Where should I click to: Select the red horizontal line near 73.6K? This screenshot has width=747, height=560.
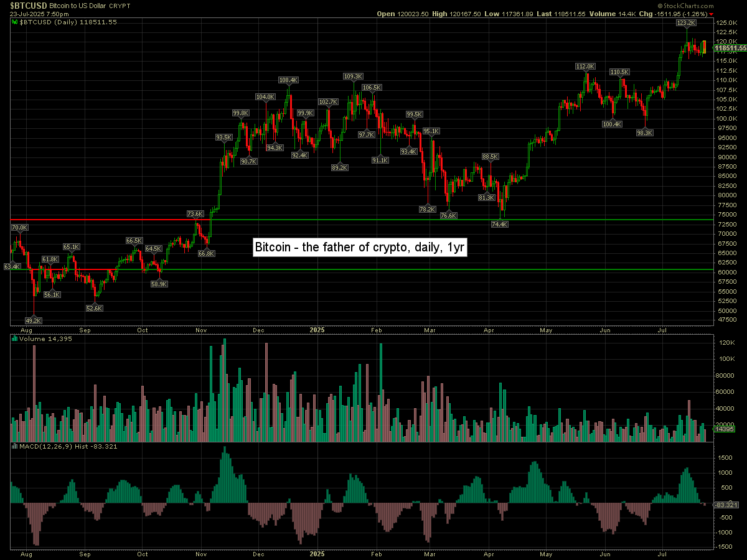click(x=106, y=220)
